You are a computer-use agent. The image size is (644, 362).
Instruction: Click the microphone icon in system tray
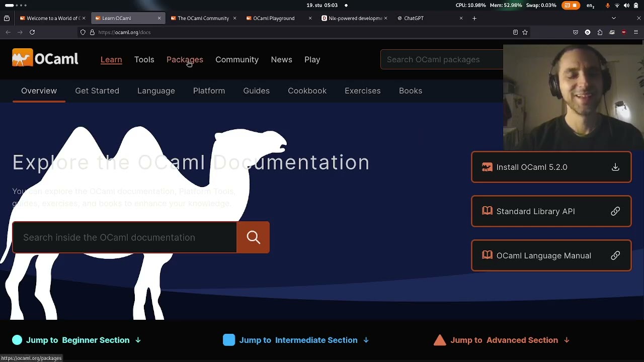pyautogui.click(x=608, y=6)
